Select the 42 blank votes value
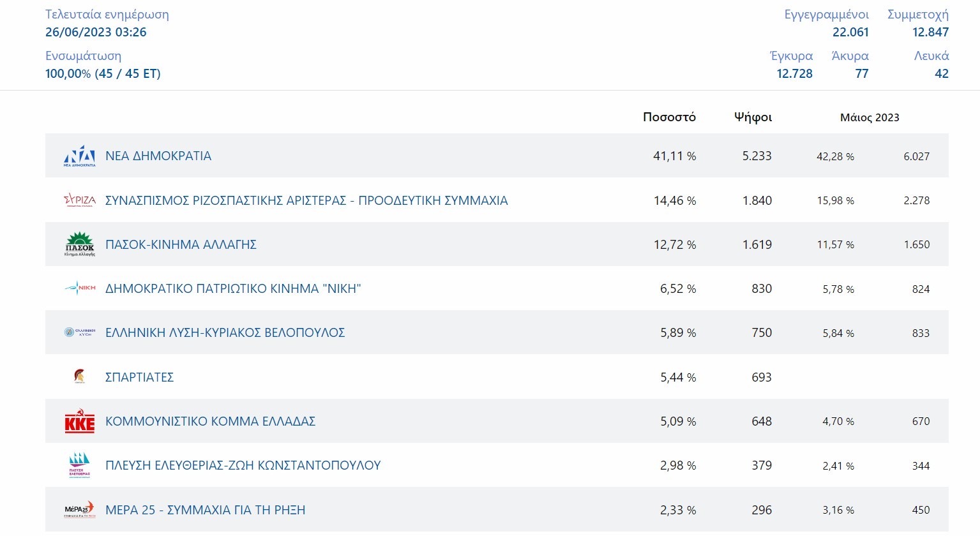This screenshot has width=980, height=536. [x=942, y=73]
